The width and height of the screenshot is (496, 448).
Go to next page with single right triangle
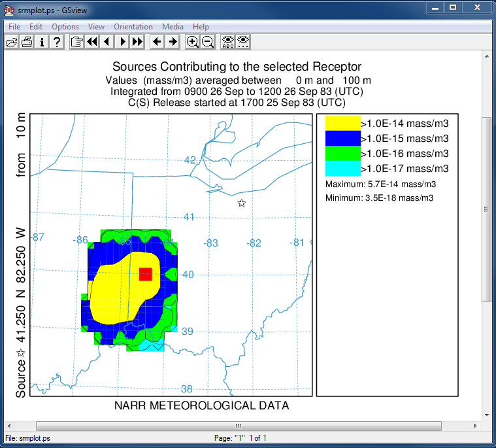(x=122, y=42)
